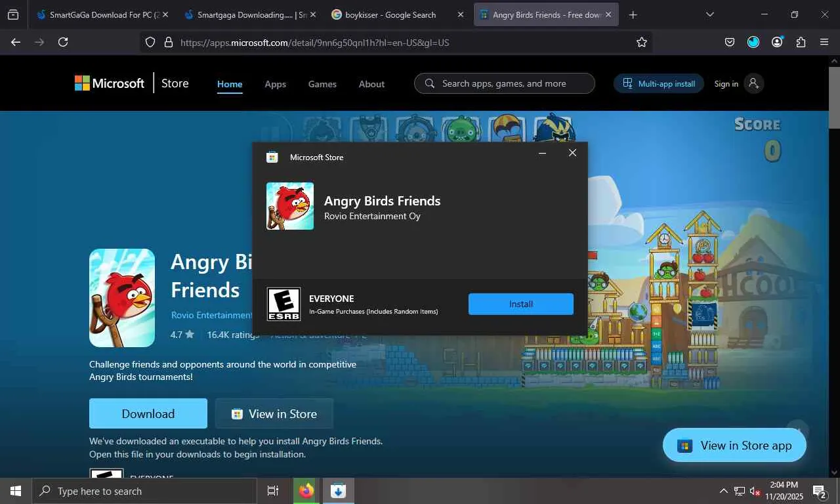Screen dimensions: 840x504
Task: Click the 16.4K ratings text
Action: (233, 335)
